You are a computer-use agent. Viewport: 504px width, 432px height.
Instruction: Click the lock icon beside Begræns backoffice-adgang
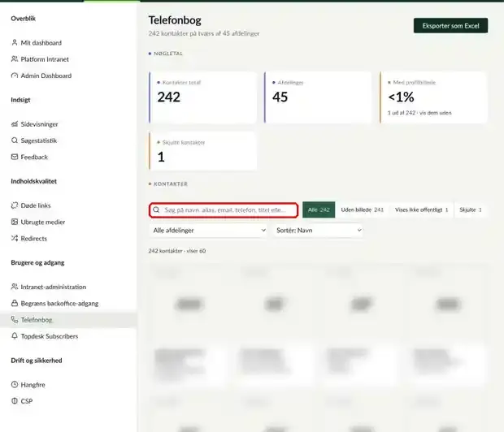tap(15, 303)
